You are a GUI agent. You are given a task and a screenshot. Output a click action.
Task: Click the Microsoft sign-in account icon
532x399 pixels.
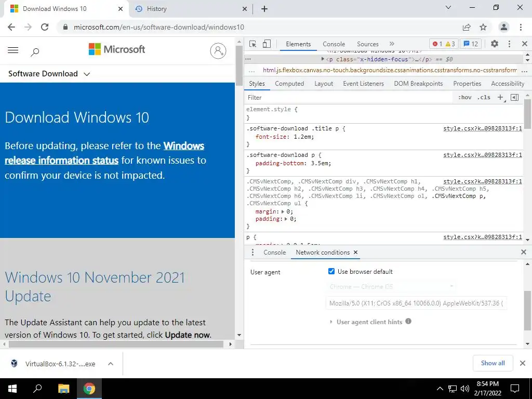point(218,51)
